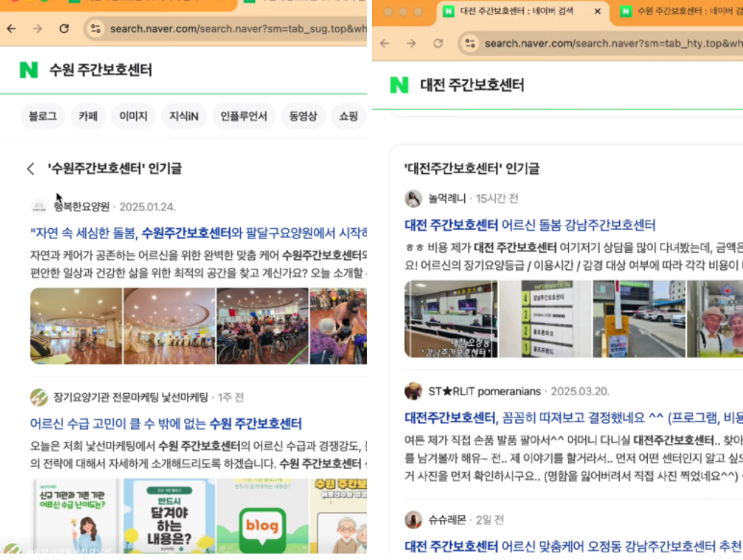The width and height of the screenshot is (743, 560).
Task: Click the Naver N logo in the right window
Action: click(x=399, y=85)
